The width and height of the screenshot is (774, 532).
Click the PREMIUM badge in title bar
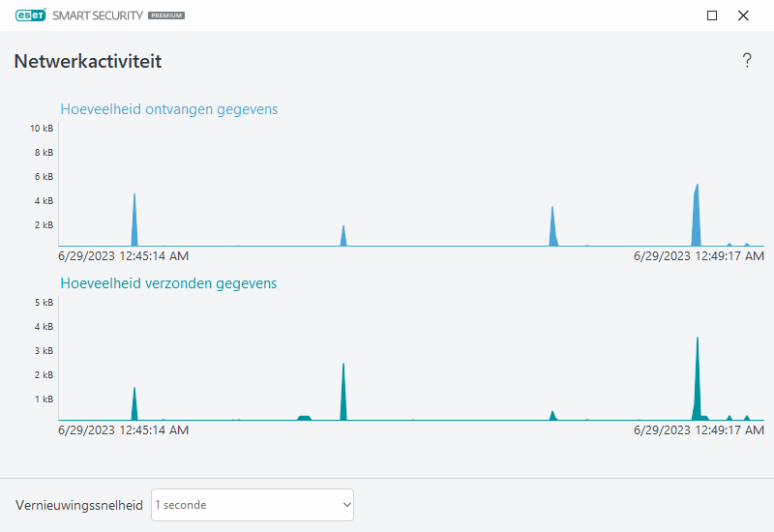[166, 16]
